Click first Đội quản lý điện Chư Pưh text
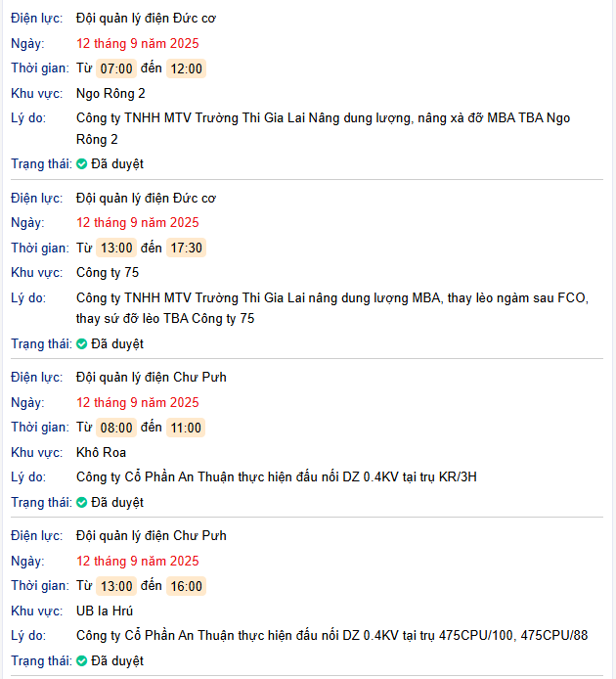Viewport: 616px width, 679px height. pyautogui.click(x=152, y=378)
